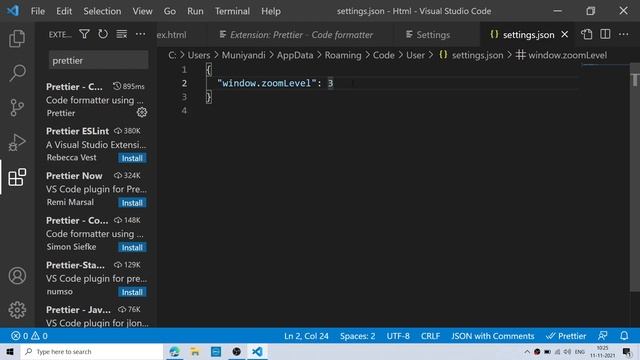Open the Prettier extension manage gear
Screen dimensions: 640x360
(x=142, y=112)
